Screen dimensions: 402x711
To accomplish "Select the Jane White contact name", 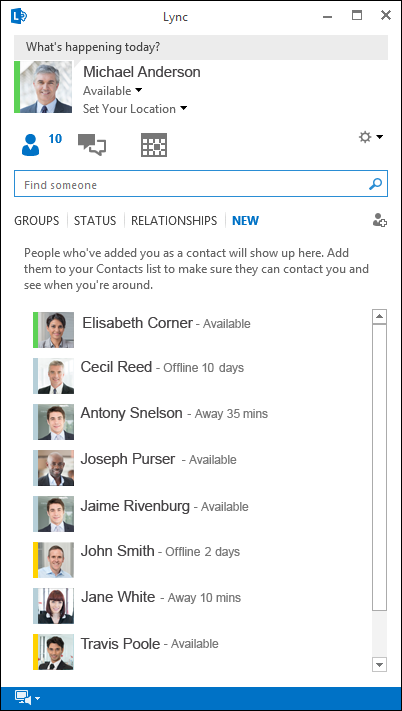I will pyautogui.click(x=118, y=597).
